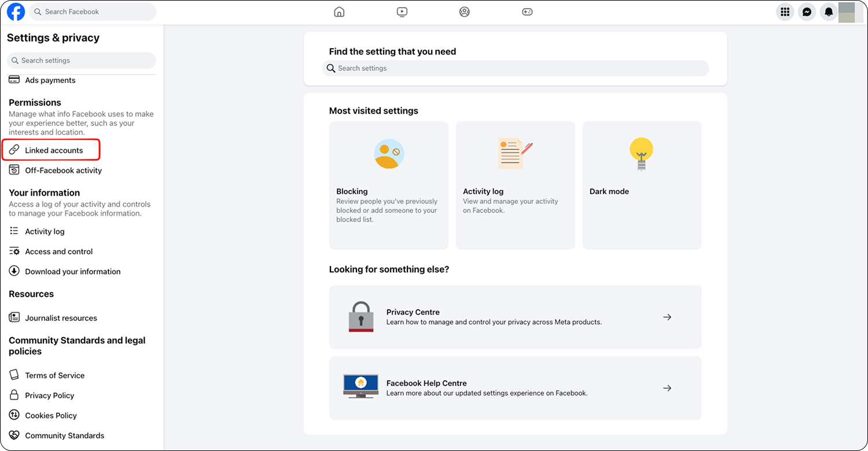Click the profile picture avatar

(x=847, y=12)
